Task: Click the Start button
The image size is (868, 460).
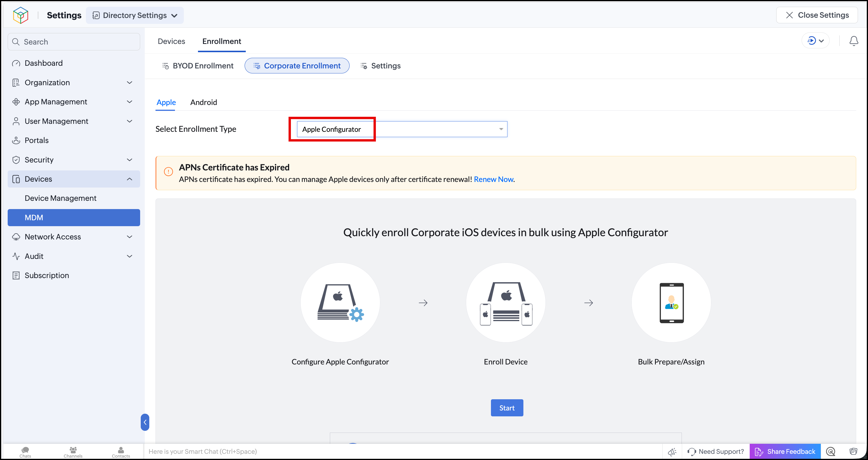Action: pyautogui.click(x=507, y=408)
